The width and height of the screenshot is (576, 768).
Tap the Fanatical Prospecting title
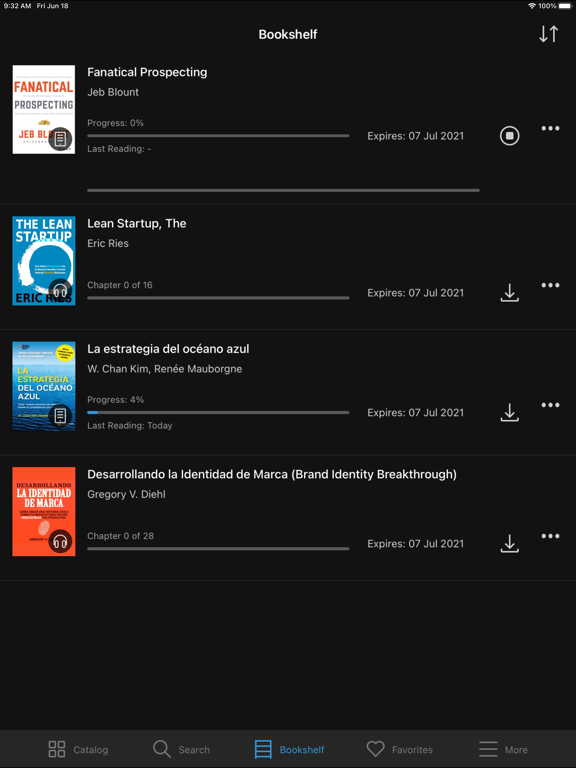point(147,72)
